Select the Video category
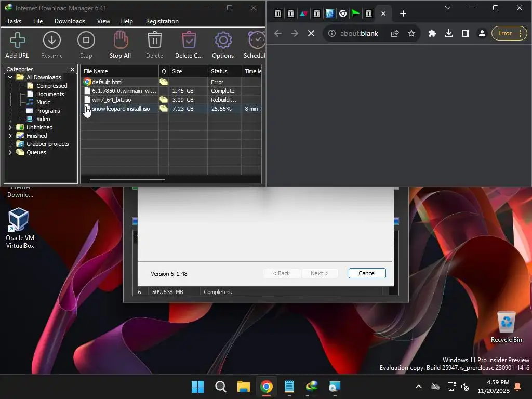The width and height of the screenshot is (532, 399). (x=43, y=119)
